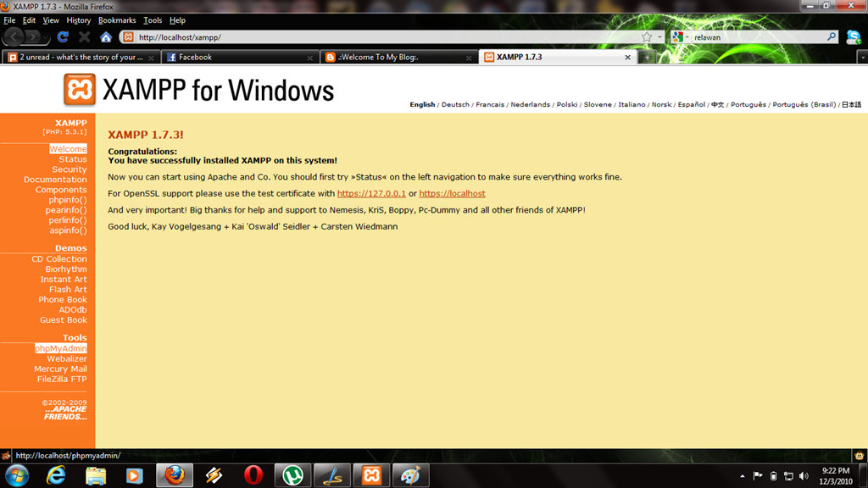This screenshot has height=488, width=868.
Task: Open the File menu
Action: tap(9, 20)
